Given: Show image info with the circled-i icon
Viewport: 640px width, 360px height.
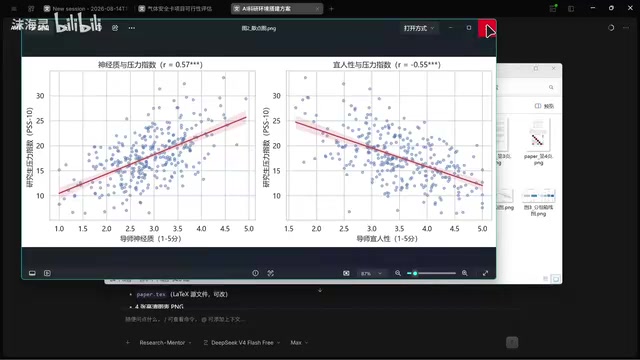Looking at the screenshot, I should (256, 273).
